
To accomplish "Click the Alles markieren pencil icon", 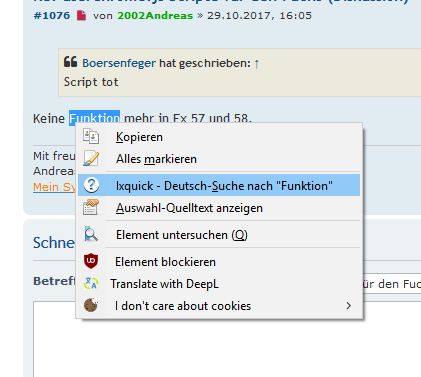I will pos(91,158).
